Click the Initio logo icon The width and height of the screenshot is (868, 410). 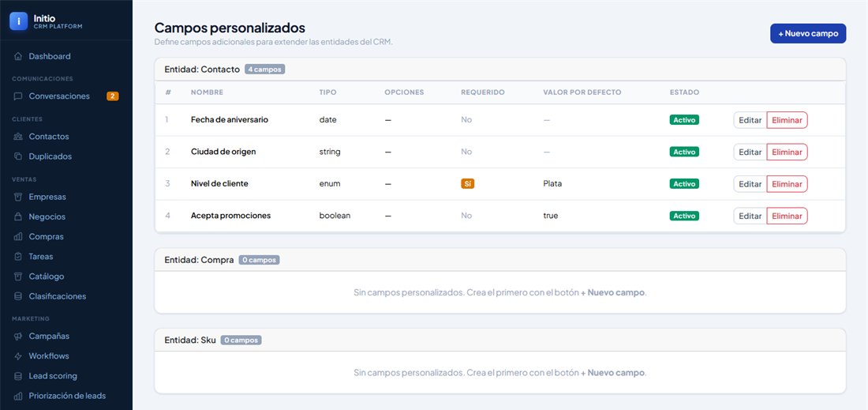pyautogui.click(x=18, y=21)
